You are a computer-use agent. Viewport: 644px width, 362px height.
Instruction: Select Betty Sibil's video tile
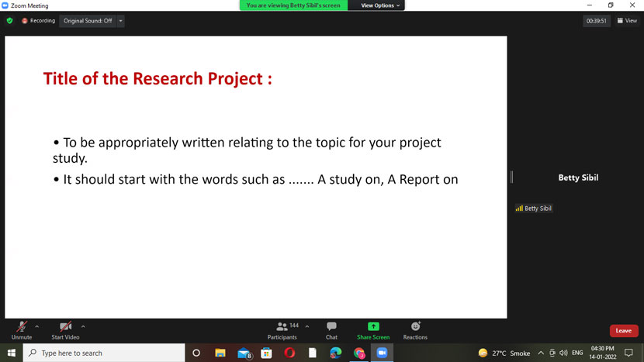578,178
